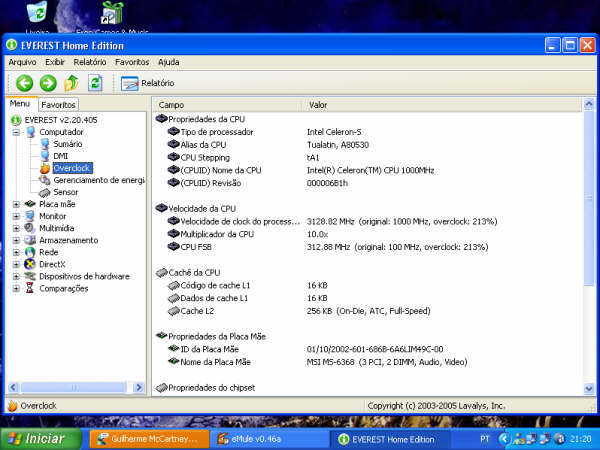Image resolution: width=600 pixels, height=450 pixels.
Task: Select the CPU Stepping row
Action: 367,158
